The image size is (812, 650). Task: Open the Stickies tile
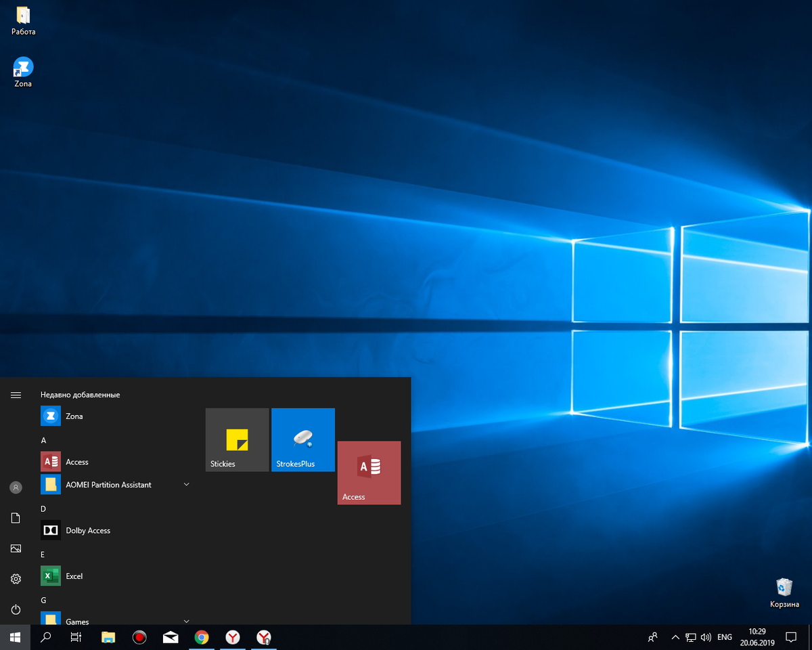pyautogui.click(x=237, y=440)
